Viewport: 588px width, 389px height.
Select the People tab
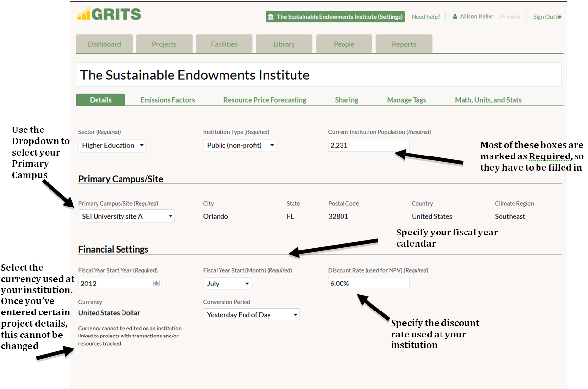tap(344, 44)
